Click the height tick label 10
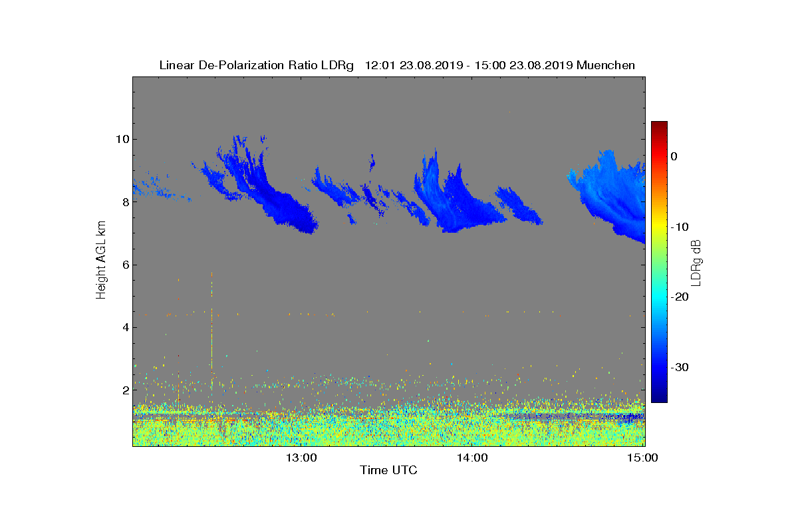The height and width of the screenshot is (532, 798). [x=121, y=139]
